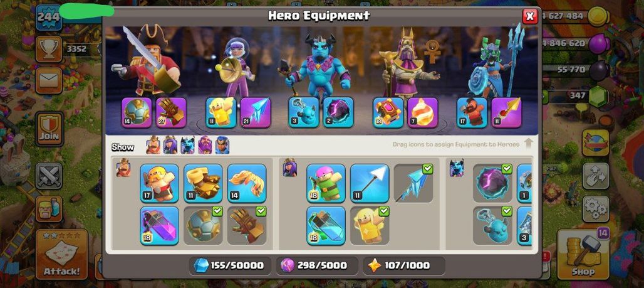Filter equipment by Barbarian King portrait

pyautogui.click(x=153, y=145)
